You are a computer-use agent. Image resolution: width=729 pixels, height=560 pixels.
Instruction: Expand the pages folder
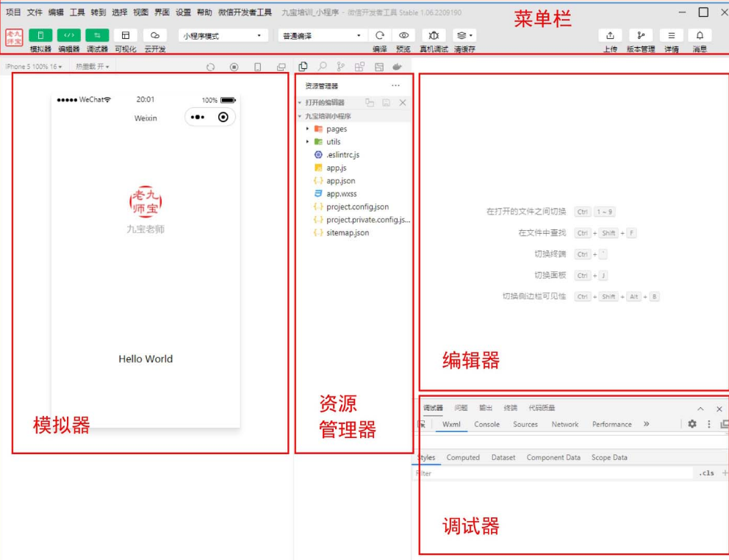click(336, 129)
